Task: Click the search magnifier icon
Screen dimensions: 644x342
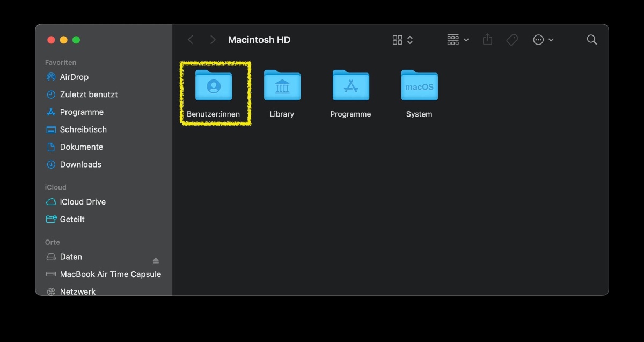Action: pyautogui.click(x=591, y=40)
